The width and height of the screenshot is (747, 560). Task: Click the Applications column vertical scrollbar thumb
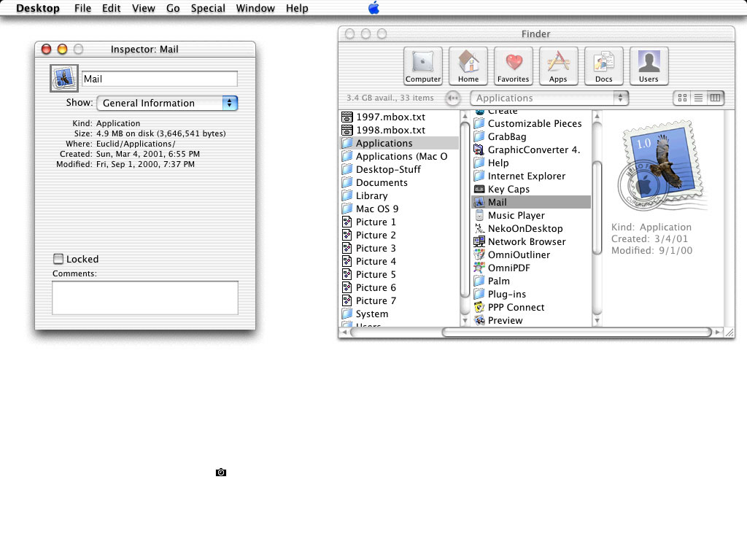597,208
